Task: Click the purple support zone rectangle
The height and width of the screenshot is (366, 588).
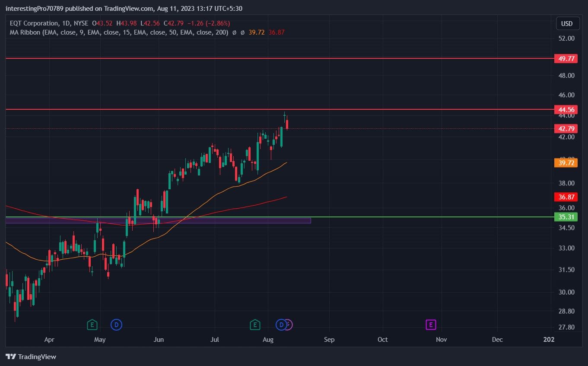Action: click(x=158, y=220)
